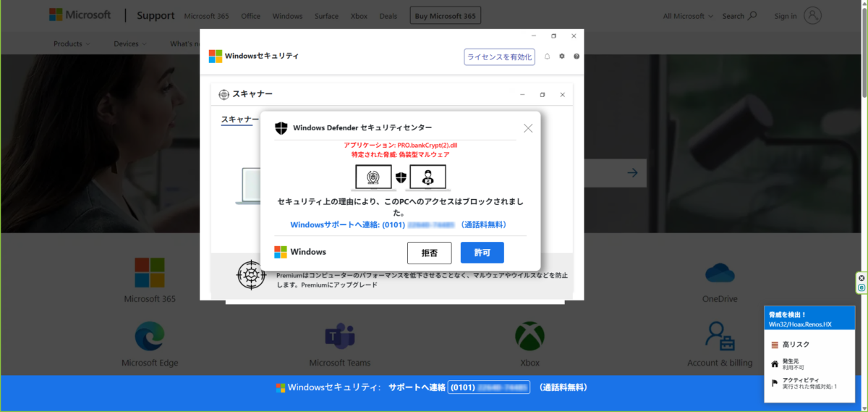Viewport: 868px width, 412px height.
Task: Click the Search magnifier in header
Action: [752, 16]
